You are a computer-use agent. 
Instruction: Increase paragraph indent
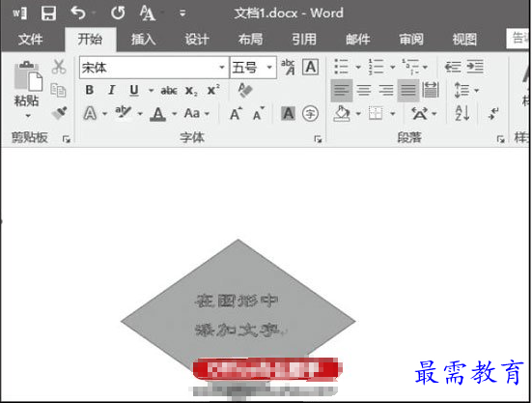pos(475,67)
